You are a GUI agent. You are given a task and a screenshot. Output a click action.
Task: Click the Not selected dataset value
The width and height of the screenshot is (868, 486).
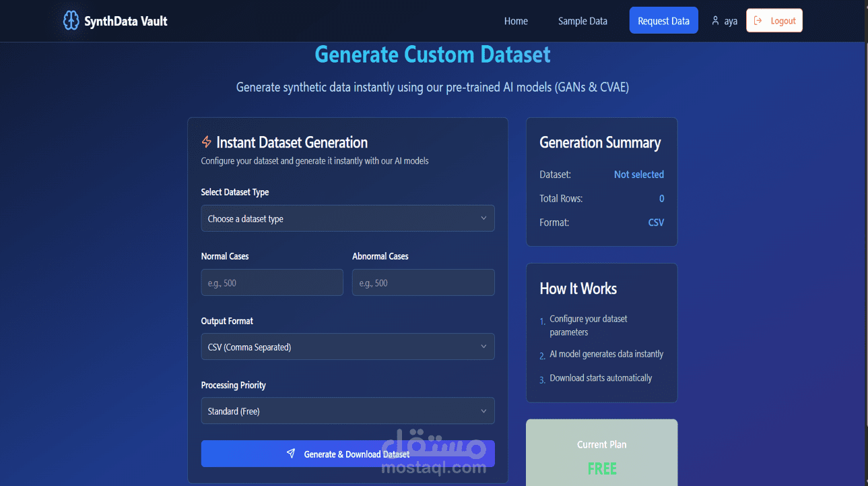(638, 175)
